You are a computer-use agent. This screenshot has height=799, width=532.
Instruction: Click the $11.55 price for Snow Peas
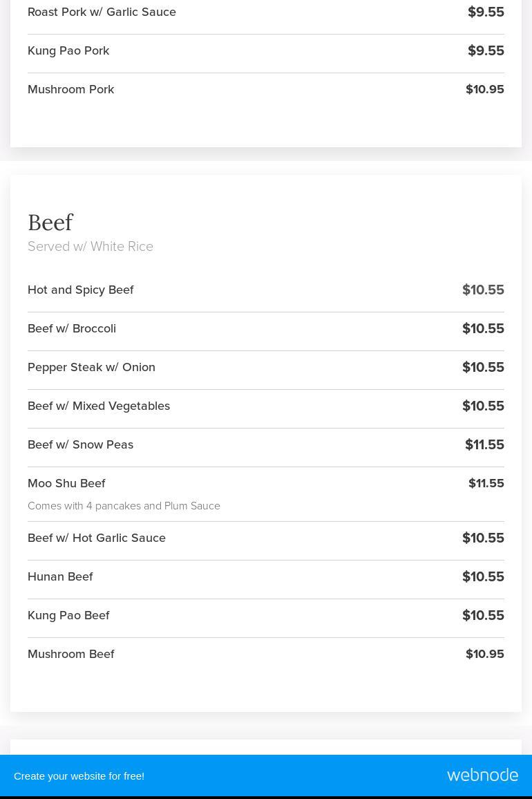(x=484, y=444)
